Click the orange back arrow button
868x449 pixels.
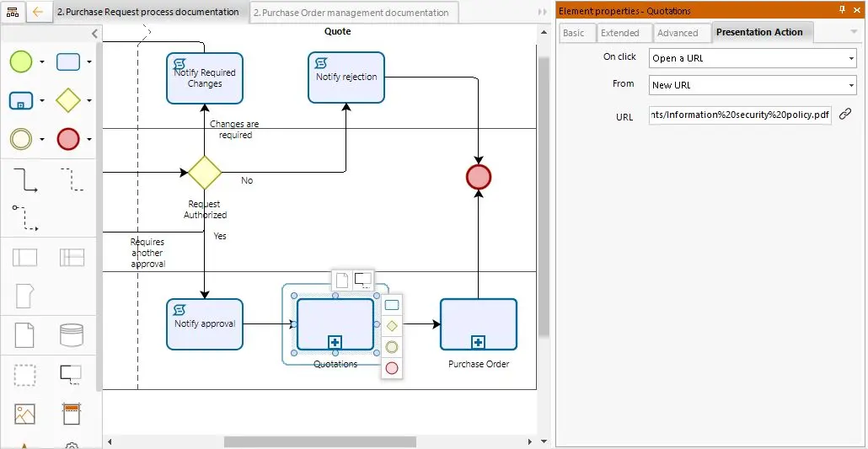click(x=38, y=12)
